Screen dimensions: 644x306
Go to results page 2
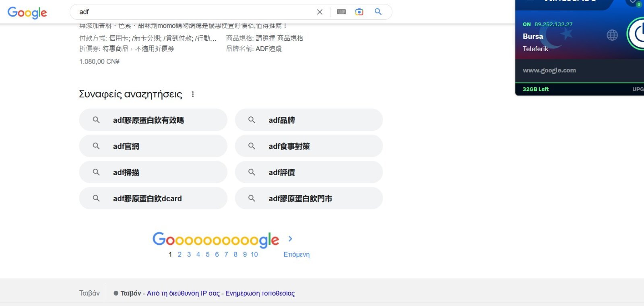coord(180,254)
